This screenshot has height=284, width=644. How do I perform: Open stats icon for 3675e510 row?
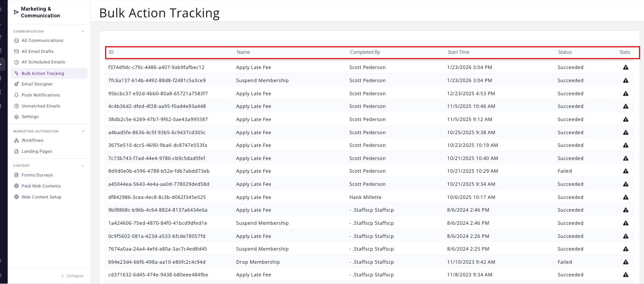click(625, 145)
